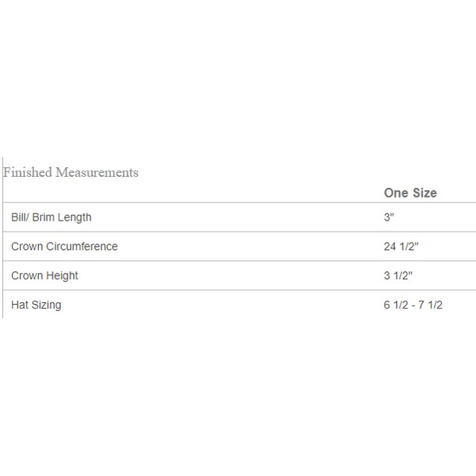Click the Finished Measurements heading
Viewport: 476px width, 476px height.
(x=71, y=172)
